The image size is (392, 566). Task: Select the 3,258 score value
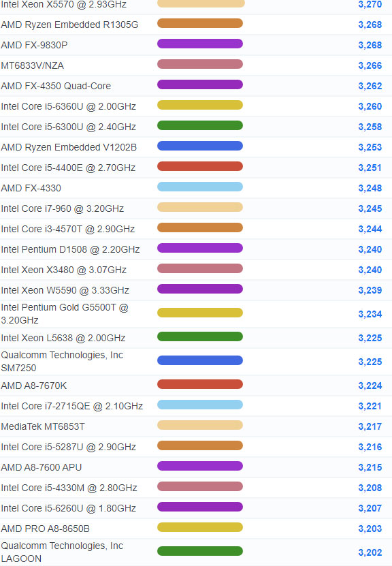370,127
